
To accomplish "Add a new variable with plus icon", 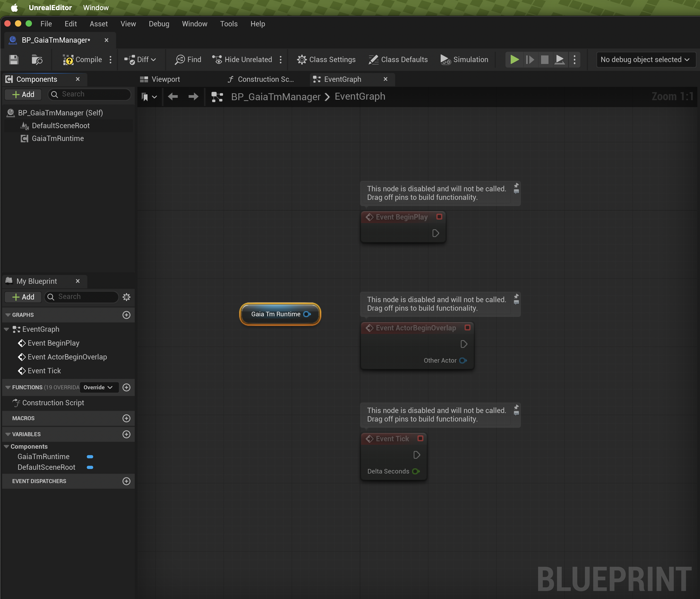I will [x=126, y=434].
